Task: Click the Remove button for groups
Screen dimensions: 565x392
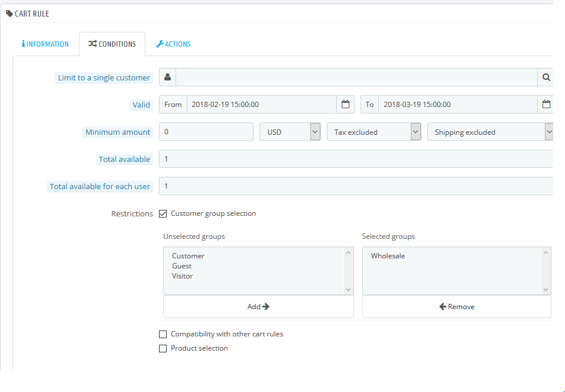Action: pyautogui.click(x=456, y=307)
